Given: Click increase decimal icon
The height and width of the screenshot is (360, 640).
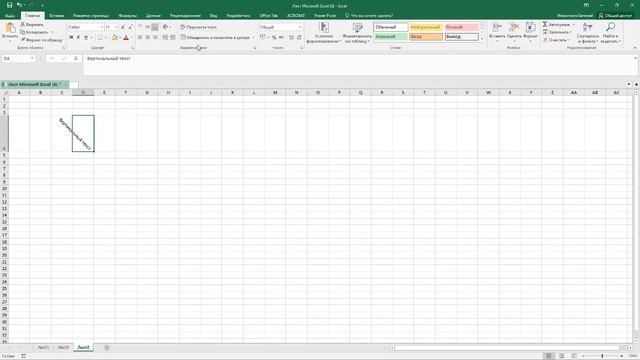Looking at the screenshot, I should pos(291,37).
